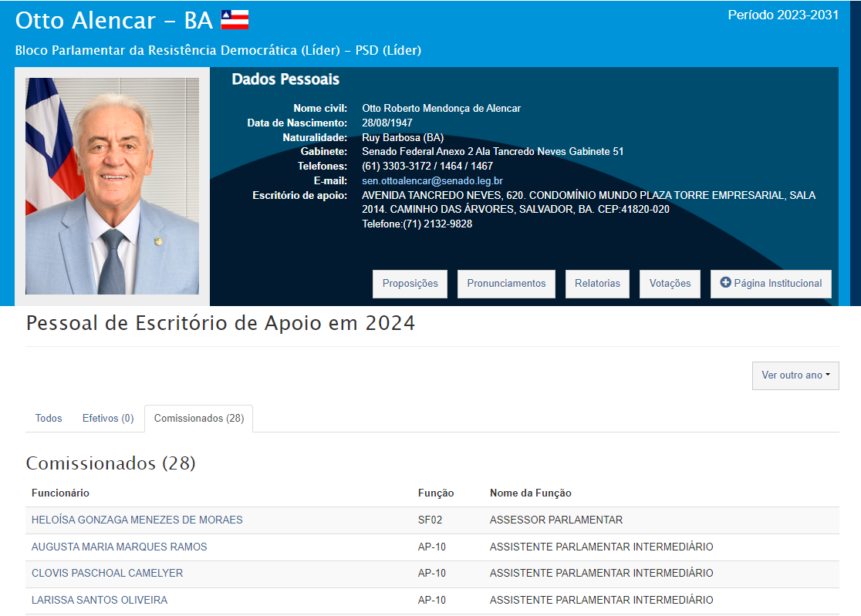Click the Bahia state flag icon
The height and width of the screenshot is (616, 861).
[x=235, y=20]
